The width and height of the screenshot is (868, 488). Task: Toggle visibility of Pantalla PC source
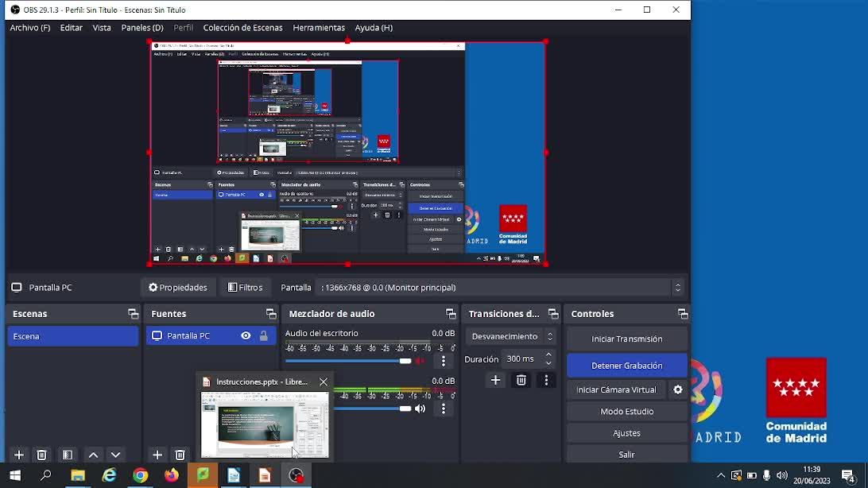pos(246,336)
